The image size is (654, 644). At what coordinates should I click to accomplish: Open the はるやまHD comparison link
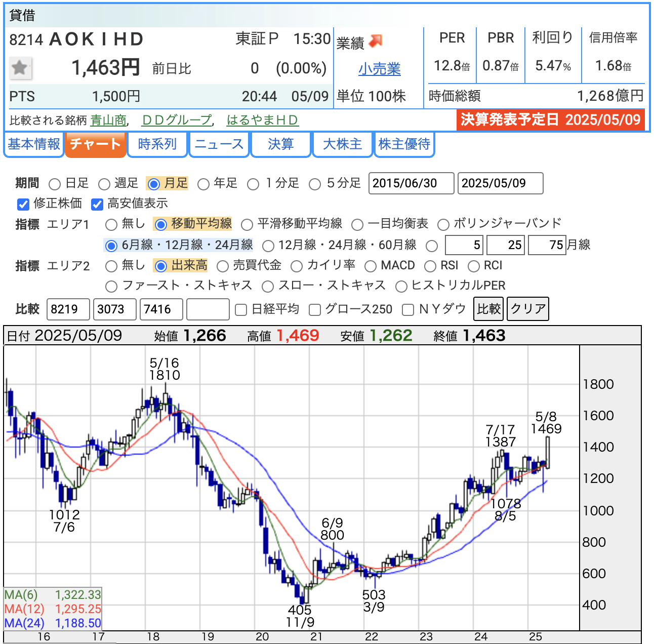click(x=262, y=120)
